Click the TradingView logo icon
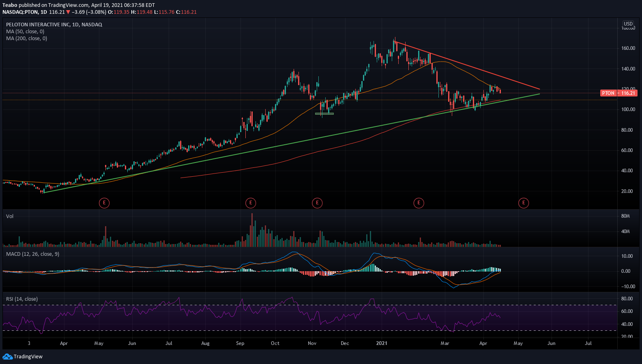The height and width of the screenshot is (364, 642). tap(7, 356)
